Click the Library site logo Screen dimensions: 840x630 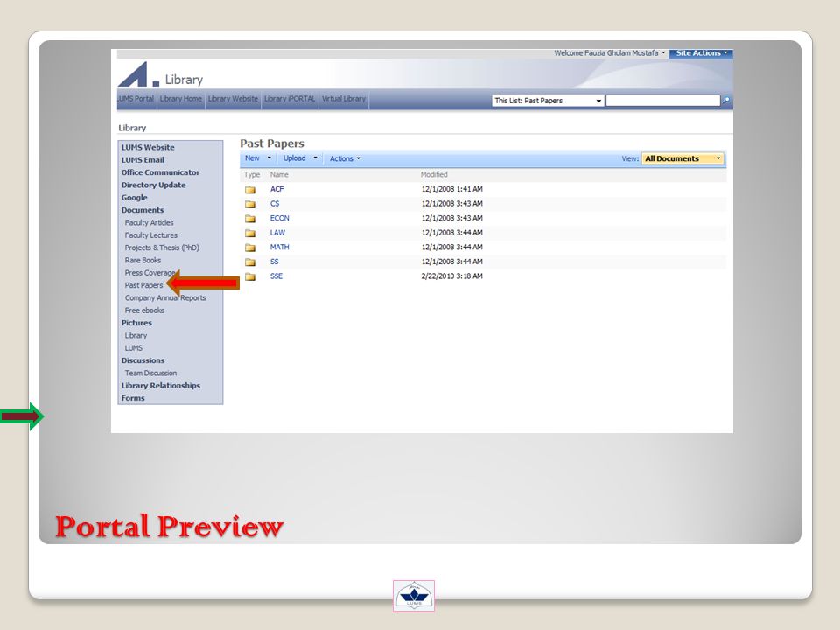(x=138, y=74)
